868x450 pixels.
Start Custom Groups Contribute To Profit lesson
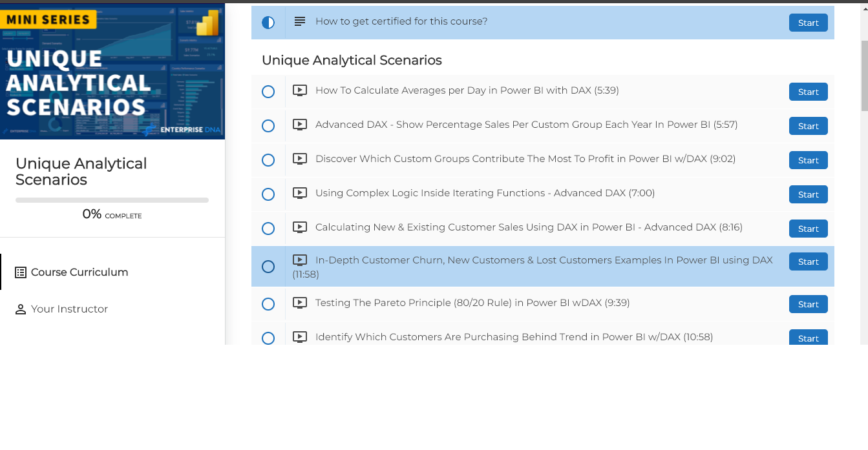[x=808, y=160]
